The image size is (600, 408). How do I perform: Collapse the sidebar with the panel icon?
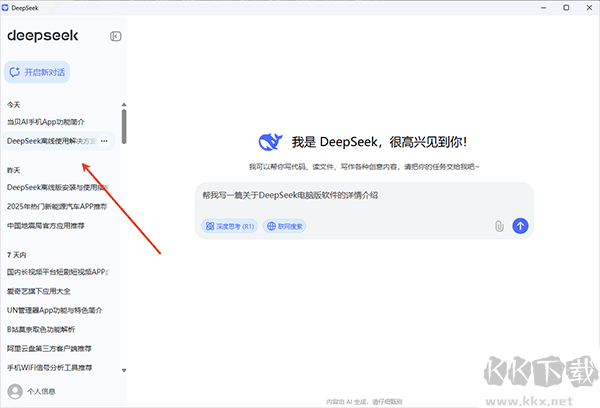click(116, 36)
